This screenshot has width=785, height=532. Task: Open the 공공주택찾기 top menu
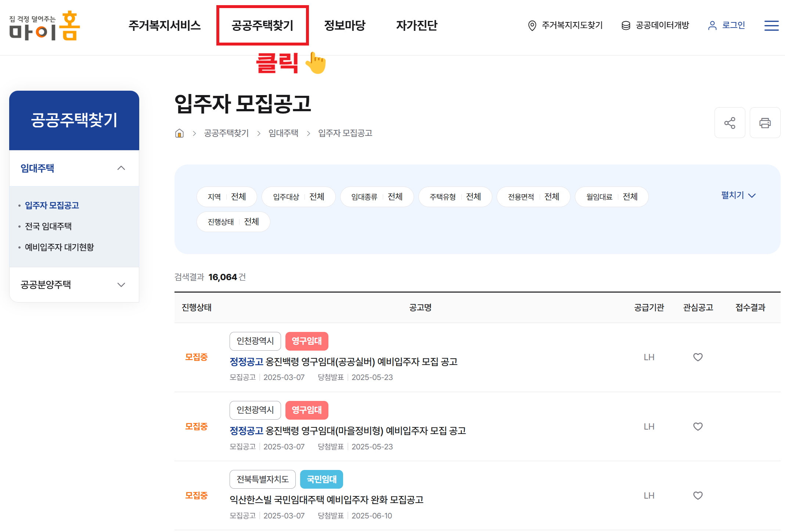pyautogui.click(x=262, y=25)
